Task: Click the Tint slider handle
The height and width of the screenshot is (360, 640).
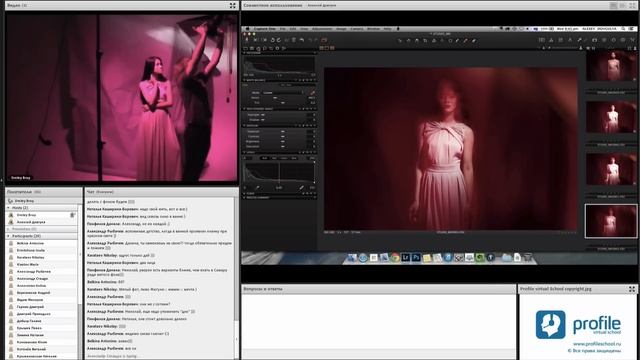Action: (283, 103)
